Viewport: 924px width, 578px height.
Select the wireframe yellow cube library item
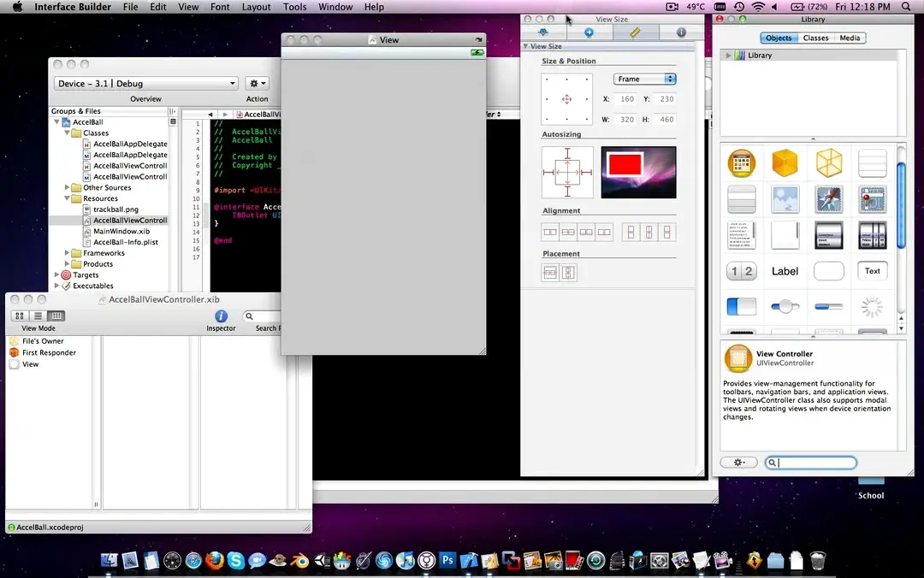pos(828,163)
